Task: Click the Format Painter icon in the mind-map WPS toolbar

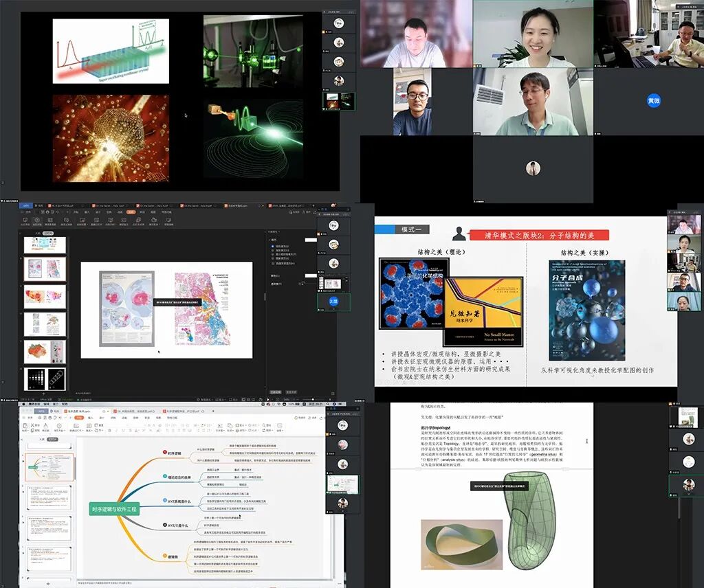Action: click(x=45, y=426)
